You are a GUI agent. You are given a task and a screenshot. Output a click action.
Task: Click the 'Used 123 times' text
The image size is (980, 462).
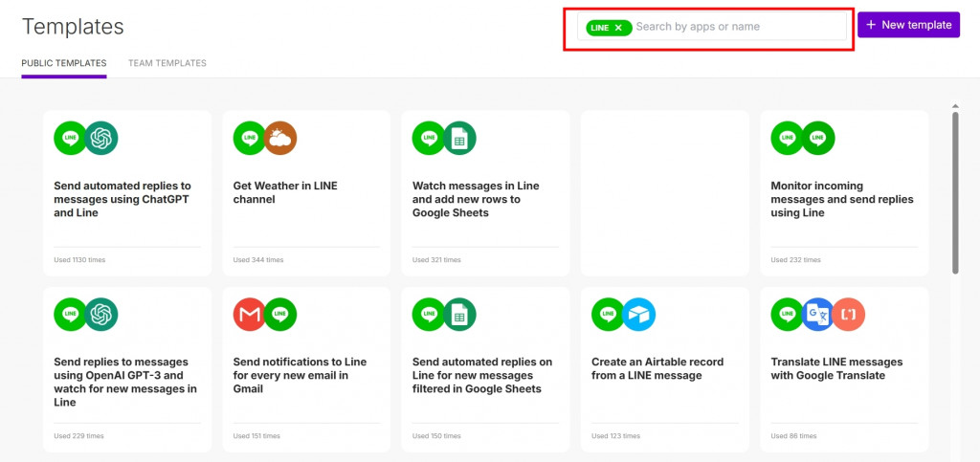[x=615, y=436]
